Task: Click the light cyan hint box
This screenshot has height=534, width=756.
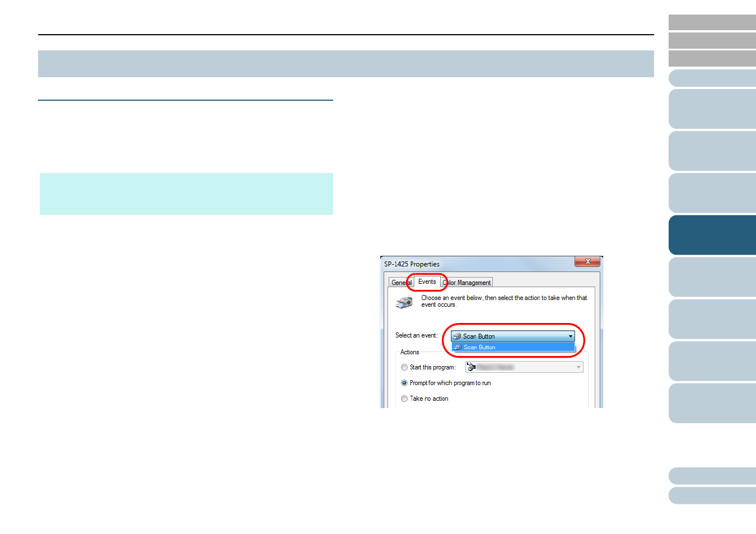Action: [186, 194]
